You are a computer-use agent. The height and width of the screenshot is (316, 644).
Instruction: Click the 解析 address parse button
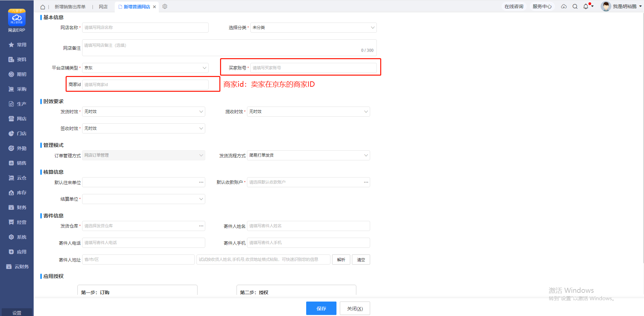[341, 260]
